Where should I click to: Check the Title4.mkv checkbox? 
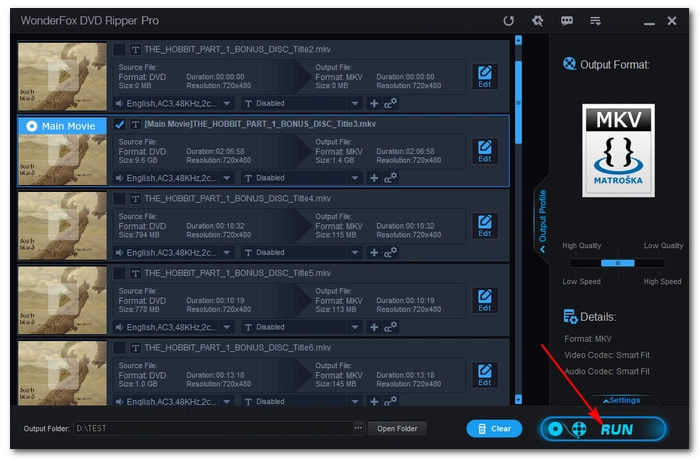[119, 198]
